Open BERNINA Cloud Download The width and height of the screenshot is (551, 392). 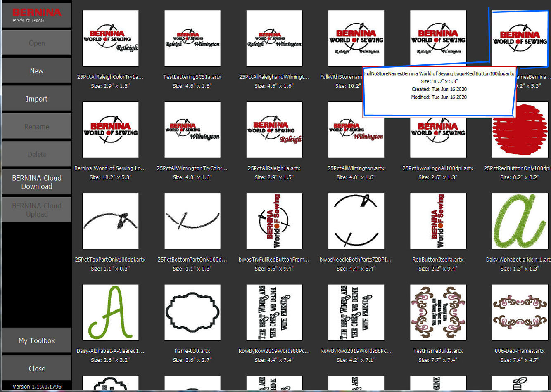click(x=37, y=182)
